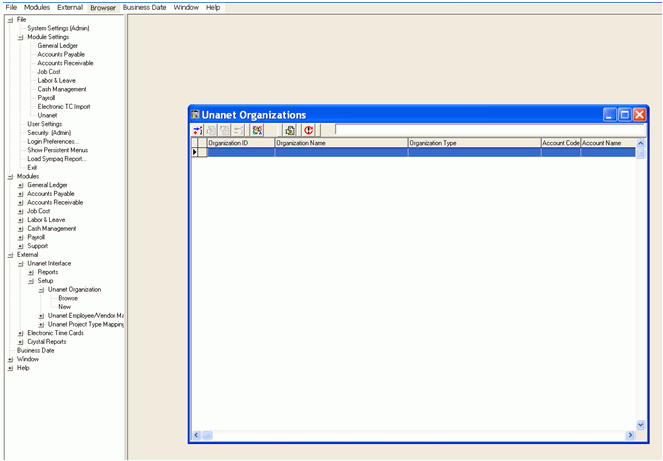Click the Account Code column header
Viewport: 663px width, 461px height.
[561, 143]
